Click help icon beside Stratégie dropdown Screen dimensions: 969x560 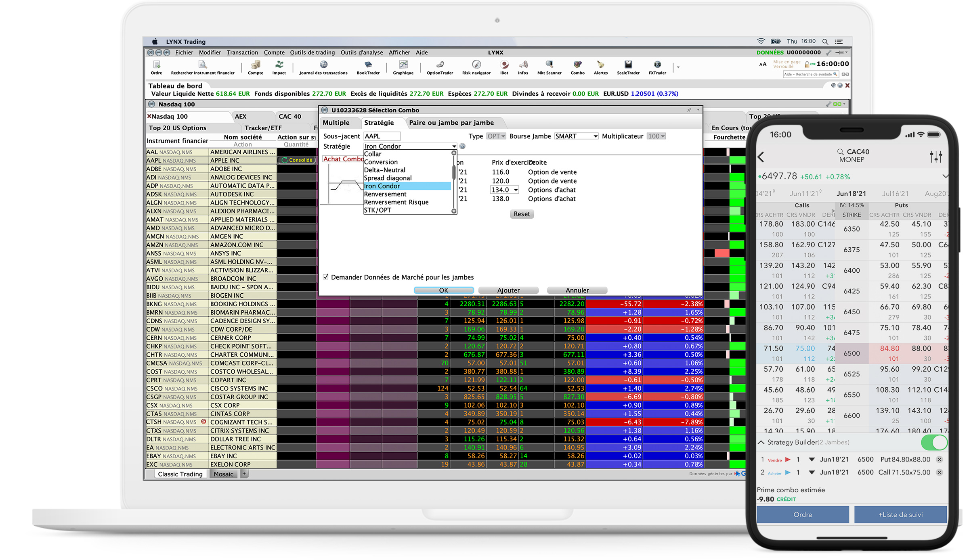463,146
